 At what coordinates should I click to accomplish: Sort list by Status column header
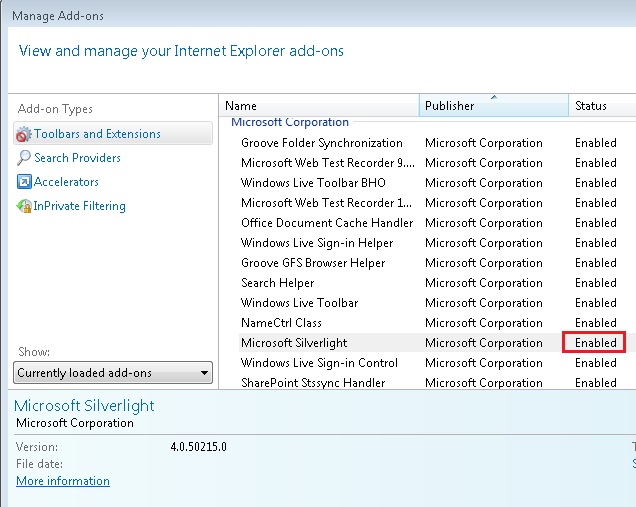600,106
